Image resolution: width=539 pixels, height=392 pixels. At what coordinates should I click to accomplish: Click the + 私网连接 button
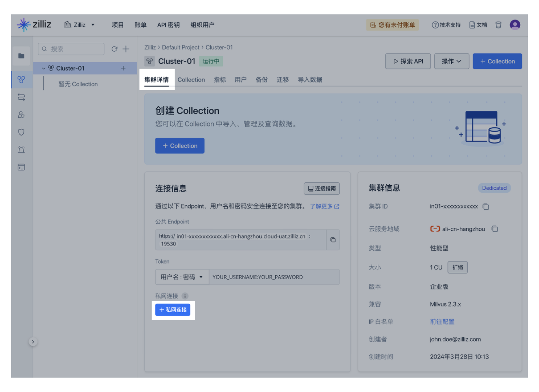tap(173, 310)
